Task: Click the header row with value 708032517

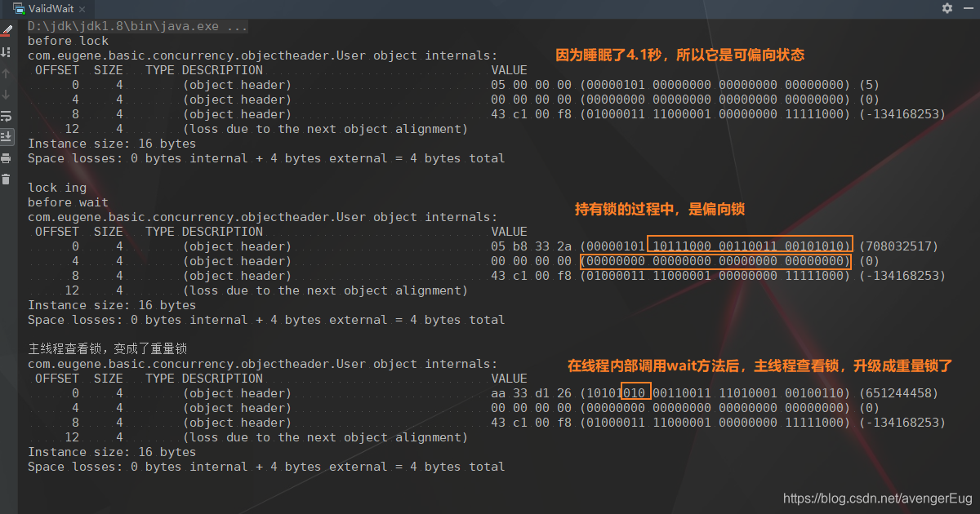Action: coord(483,246)
